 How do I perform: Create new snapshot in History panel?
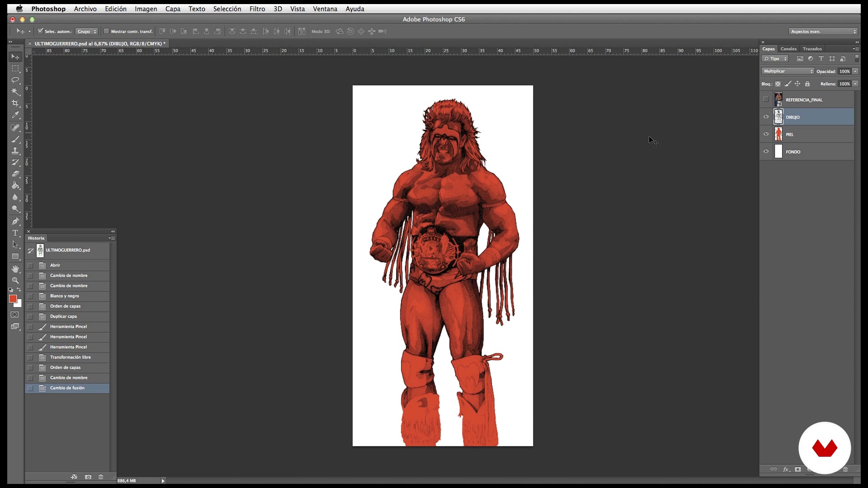point(88,477)
